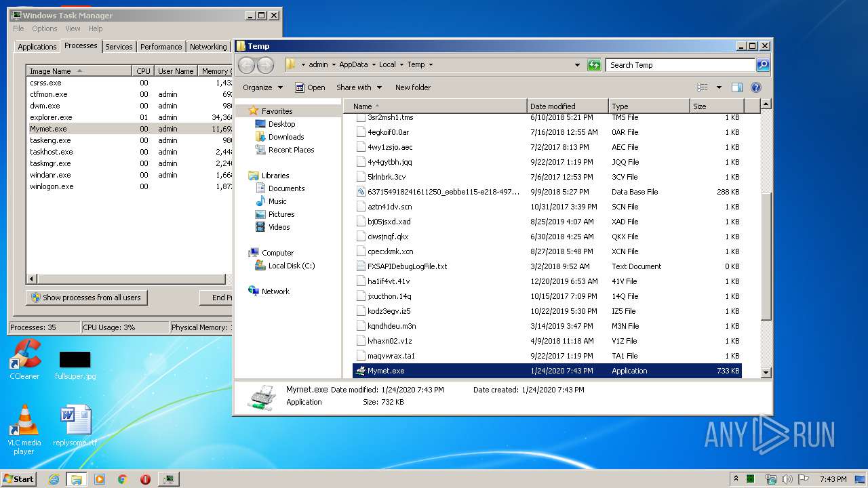The height and width of the screenshot is (488, 868).
Task: Click Opera taskbar icon
Action: pyautogui.click(x=145, y=479)
